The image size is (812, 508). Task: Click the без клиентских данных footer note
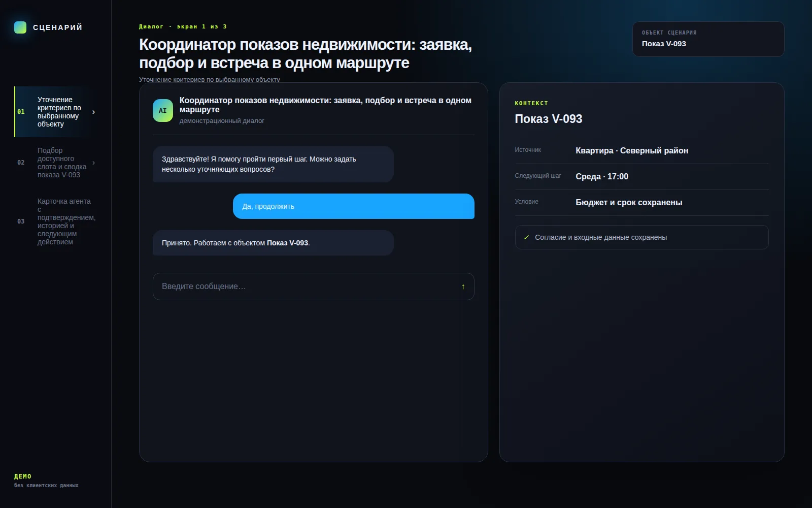(x=46, y=486)
